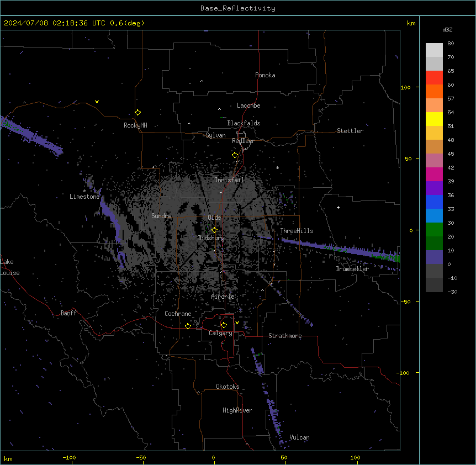Click the Banff town label
The height and width of the screenshot is (465, 476).
coord(68,313)
